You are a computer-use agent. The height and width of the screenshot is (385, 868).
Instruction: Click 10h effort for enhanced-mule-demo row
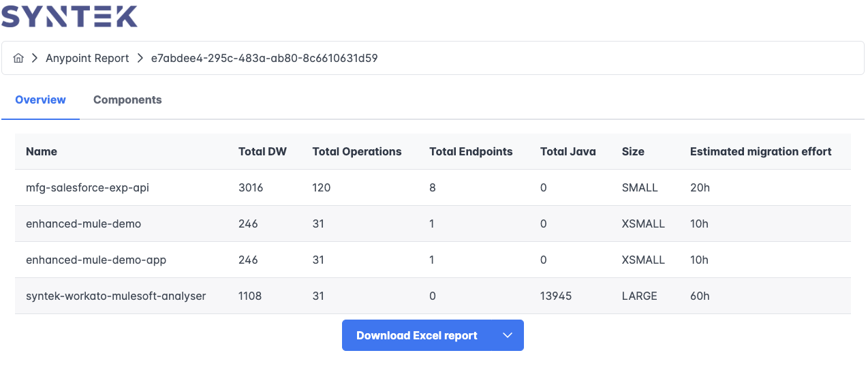click(x=699, y=224)
